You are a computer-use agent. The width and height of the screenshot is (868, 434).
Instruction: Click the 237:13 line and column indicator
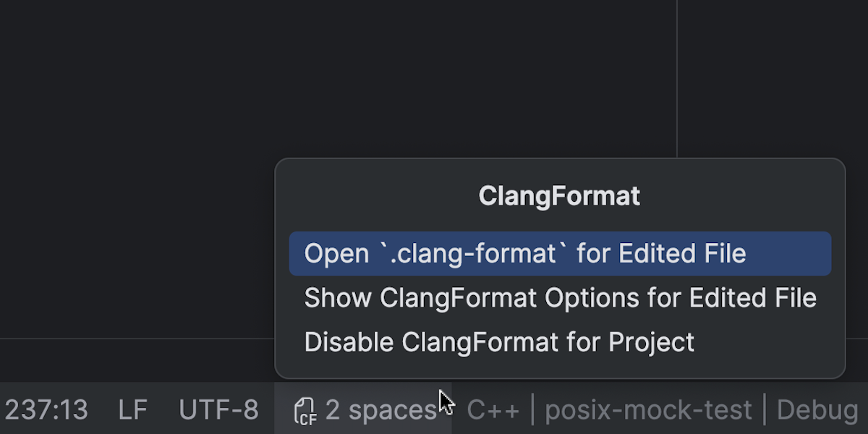46,410
